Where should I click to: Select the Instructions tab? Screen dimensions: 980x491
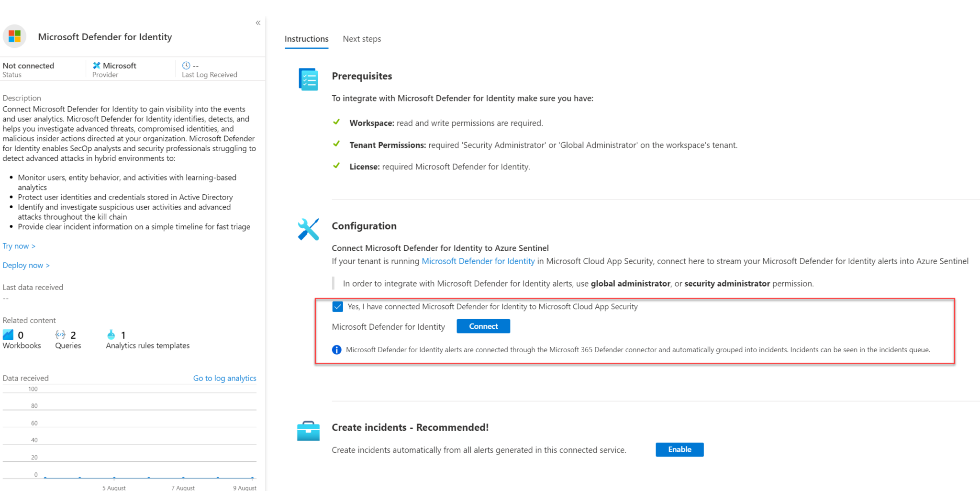tap(306, 39)
